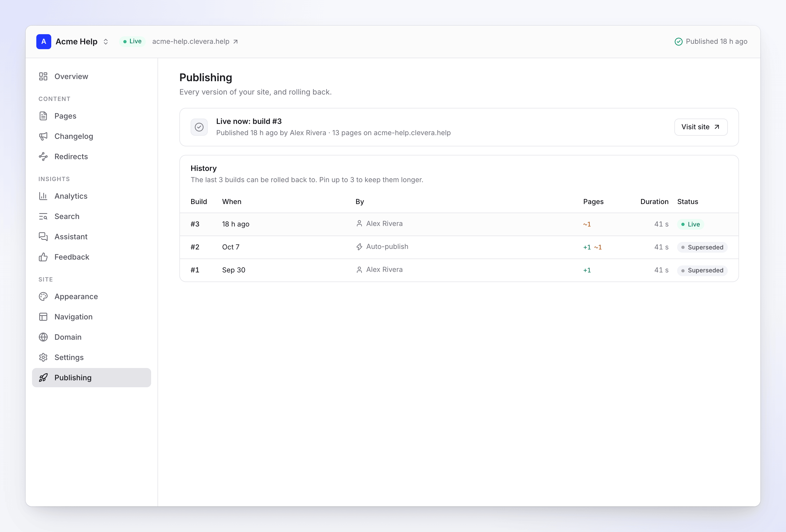Viewport: 786px width, 532px height.
Task: Click the green check icon by Published 18 h ago
Action: pyautogui.click(x=678, y=42)
